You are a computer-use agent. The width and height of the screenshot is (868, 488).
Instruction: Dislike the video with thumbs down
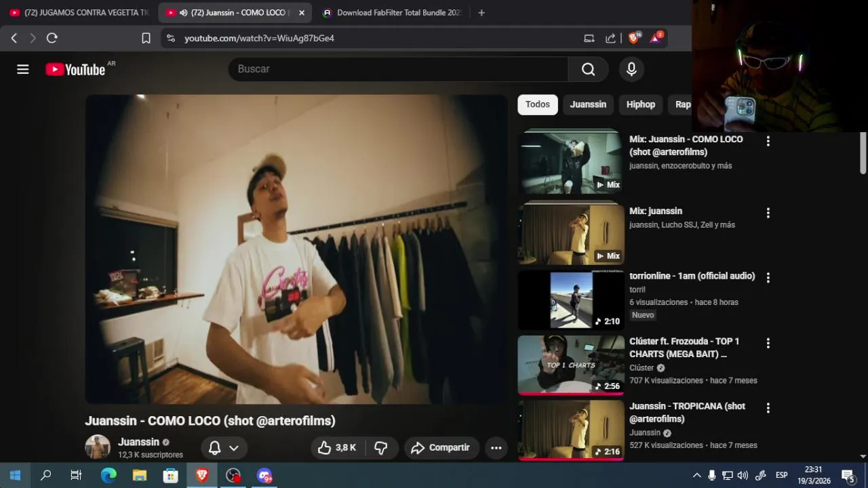point(381,447)
